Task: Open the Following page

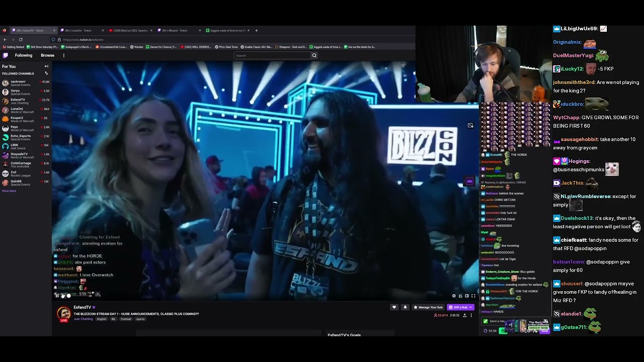Action: tap(24, 55)
